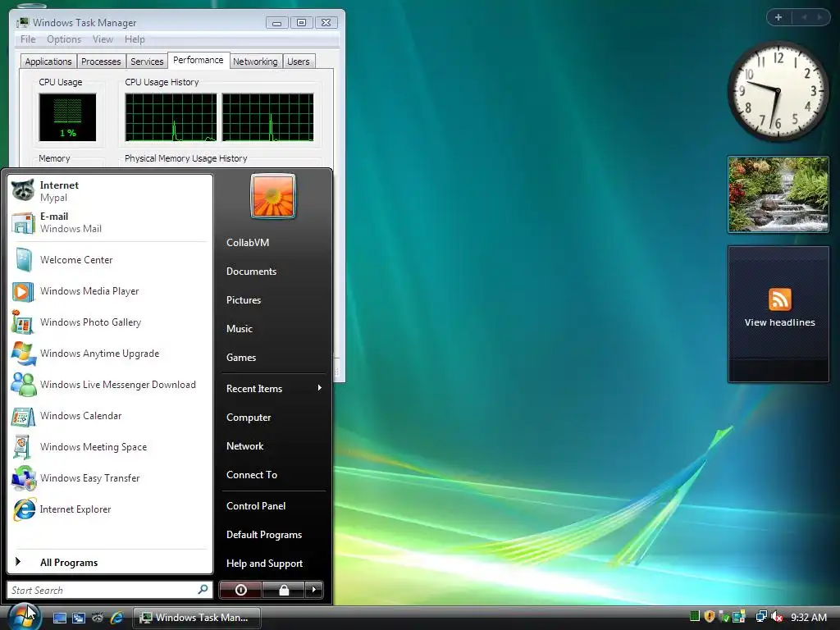Click Windows Sidebar tray icon
Screen dimensions: 840x630
(x=739, y=617)
